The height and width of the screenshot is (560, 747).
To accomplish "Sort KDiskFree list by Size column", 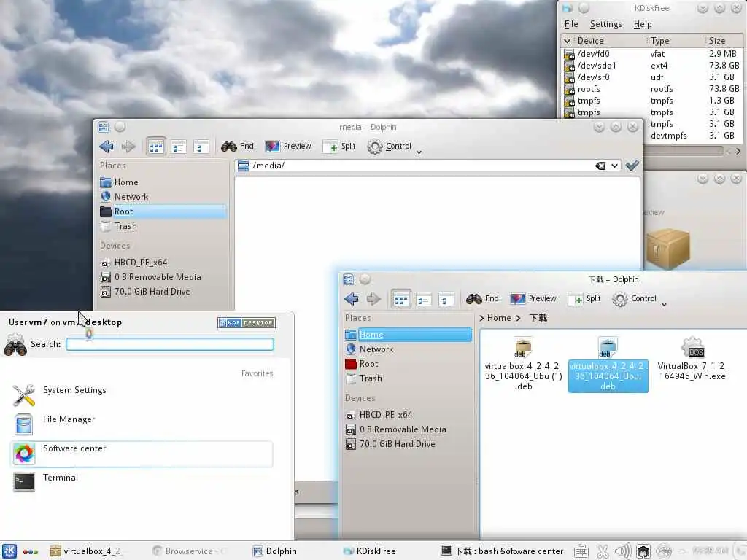I will coord(725,41).
